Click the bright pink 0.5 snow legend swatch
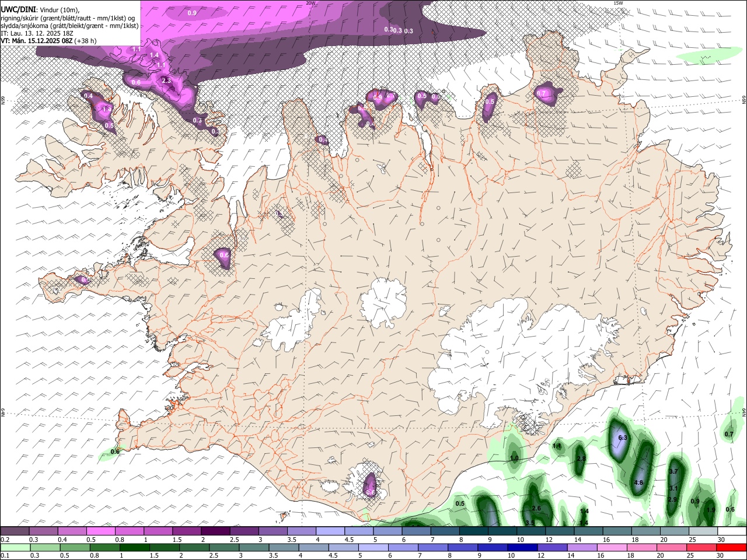 100,531
